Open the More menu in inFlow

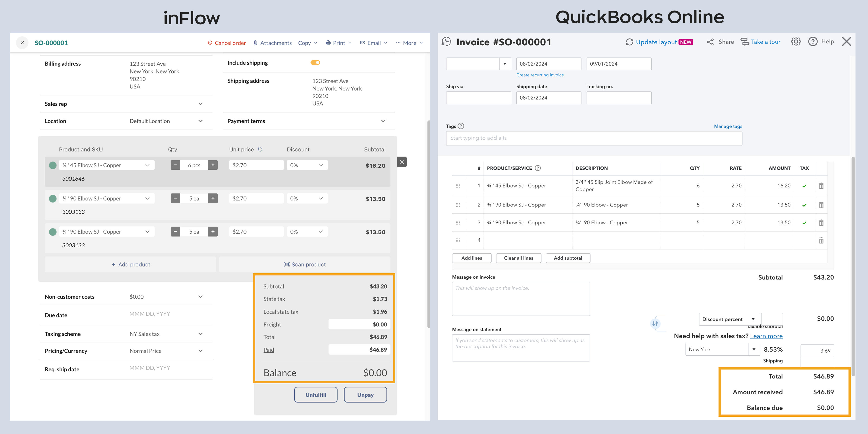pos(409,43)
